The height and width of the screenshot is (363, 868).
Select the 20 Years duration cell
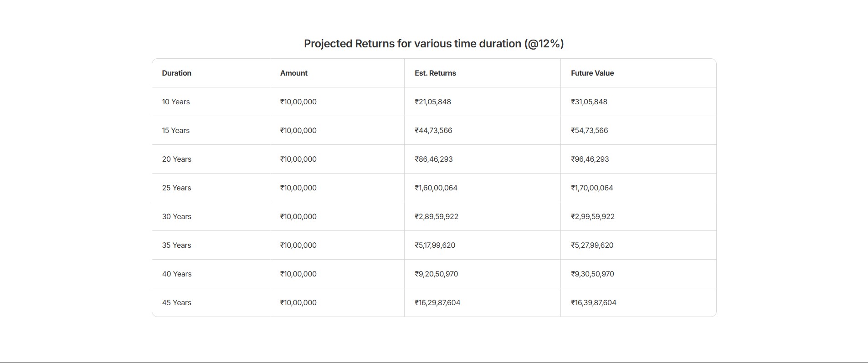pos(177,159)
